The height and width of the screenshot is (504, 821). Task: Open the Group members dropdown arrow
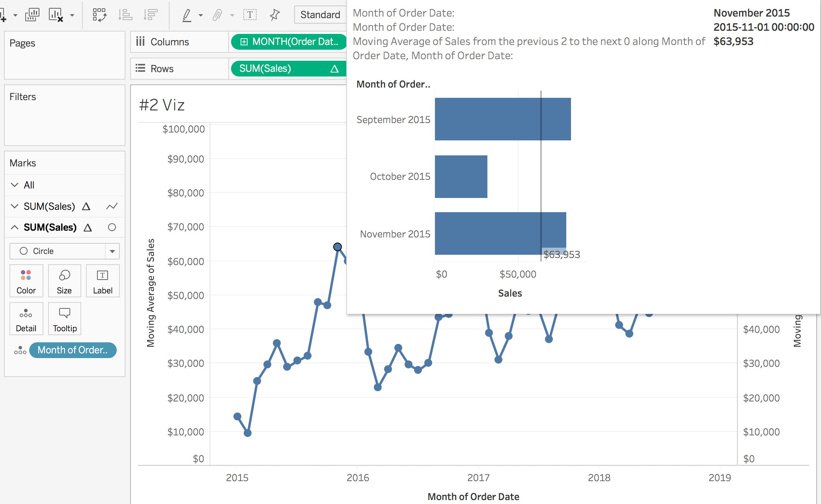click(x=232, y=15)
